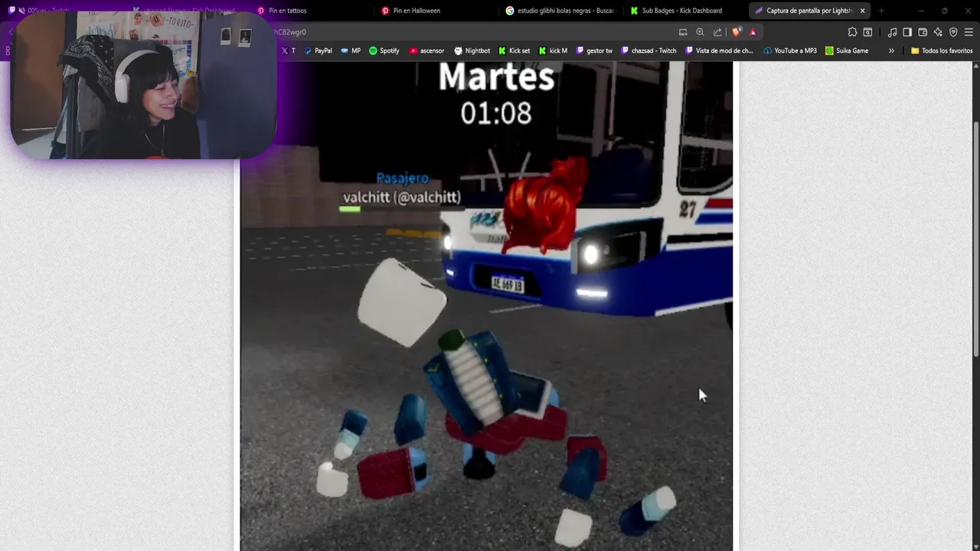The width and height of the screenshot is (980, 551).
Task: Open the kick M bookmark
Action: pyautogui.click(x=553, y=51)
